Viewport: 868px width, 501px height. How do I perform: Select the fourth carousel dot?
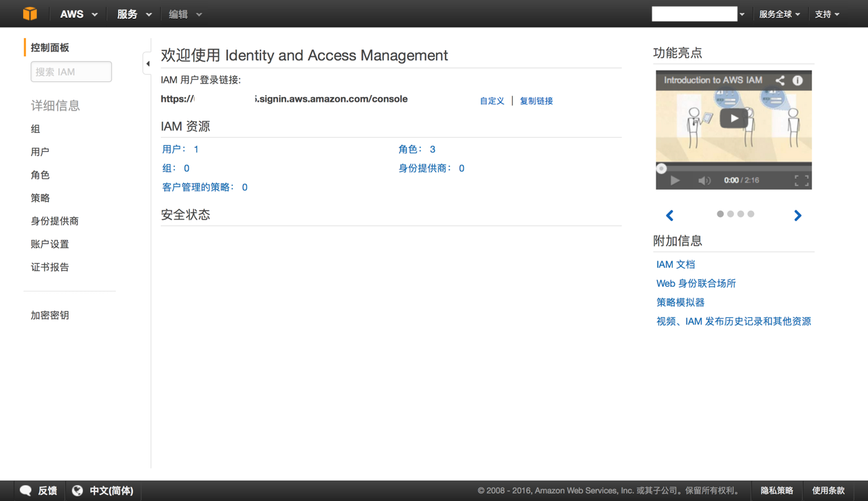tap(751, 214)
